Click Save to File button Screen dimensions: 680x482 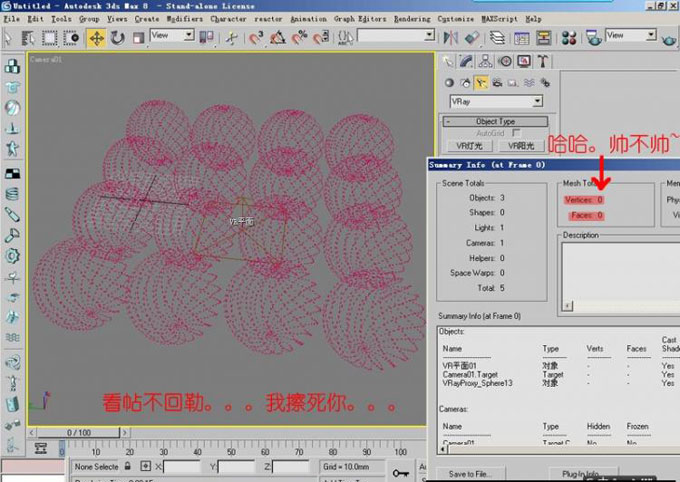[470, 474]
